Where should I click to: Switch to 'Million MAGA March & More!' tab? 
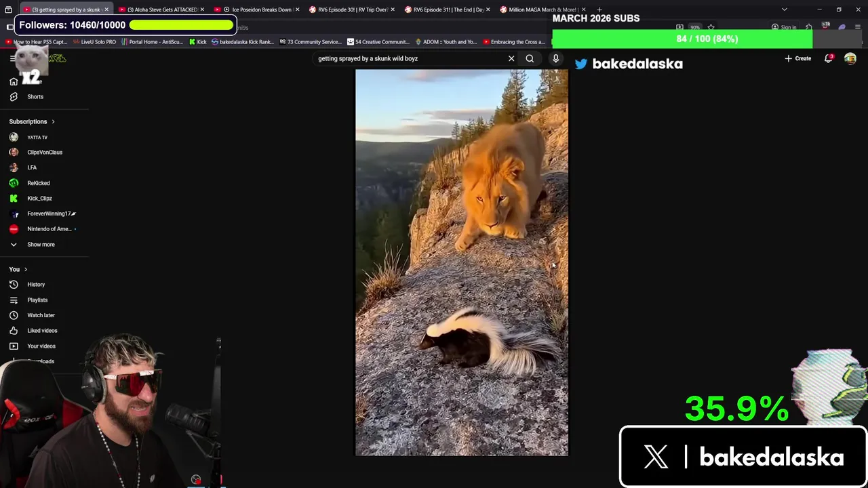point(542,9)
